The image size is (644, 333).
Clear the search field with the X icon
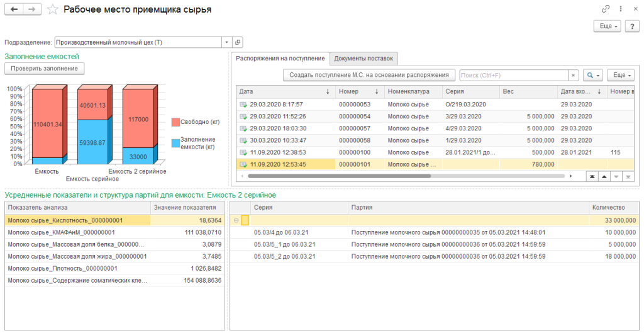click(573, 75)
